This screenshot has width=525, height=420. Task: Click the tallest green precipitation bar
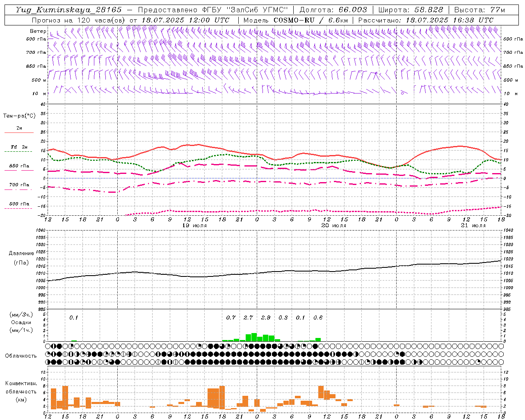click(254, 337)
